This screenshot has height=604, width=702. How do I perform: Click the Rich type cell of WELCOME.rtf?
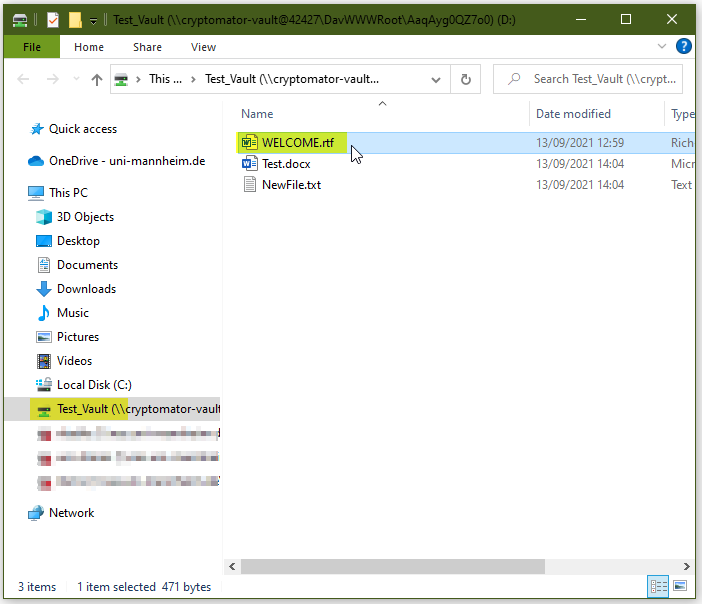pos(682,143)
